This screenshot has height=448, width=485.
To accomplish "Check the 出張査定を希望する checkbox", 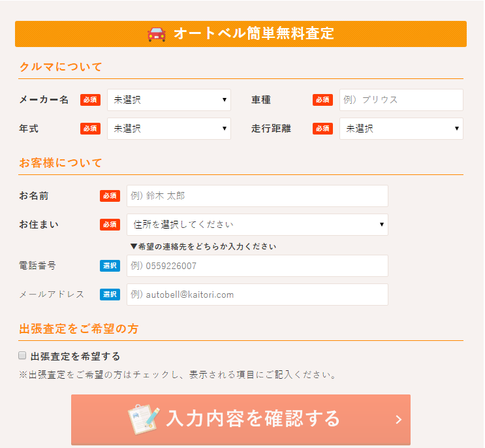I will click(x=22, y=355).
